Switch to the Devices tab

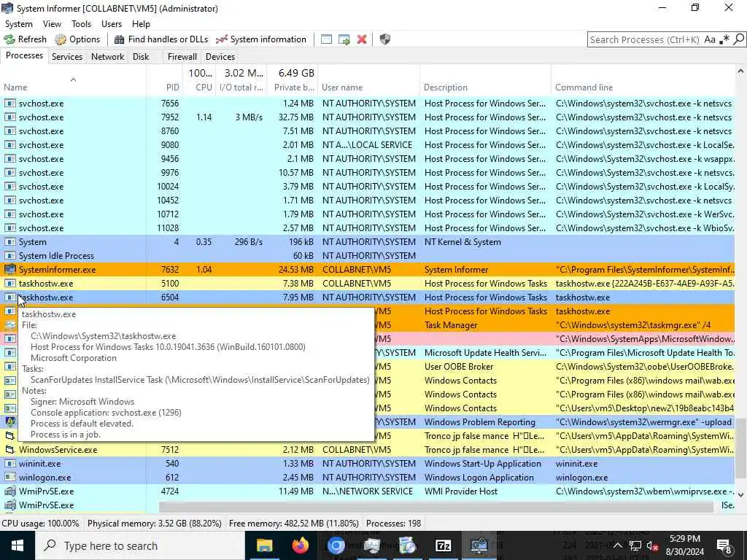coord(220,57)
